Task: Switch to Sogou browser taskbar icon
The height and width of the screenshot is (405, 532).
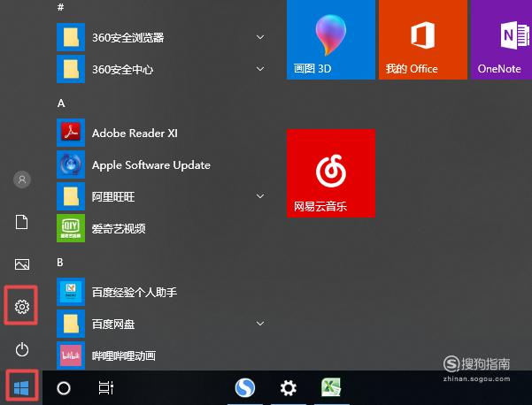Action: [245, 387]
